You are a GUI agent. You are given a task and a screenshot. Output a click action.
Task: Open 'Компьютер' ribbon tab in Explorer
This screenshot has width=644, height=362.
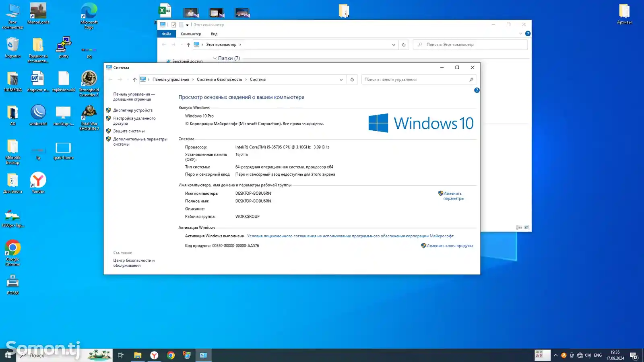pos(191,34)
